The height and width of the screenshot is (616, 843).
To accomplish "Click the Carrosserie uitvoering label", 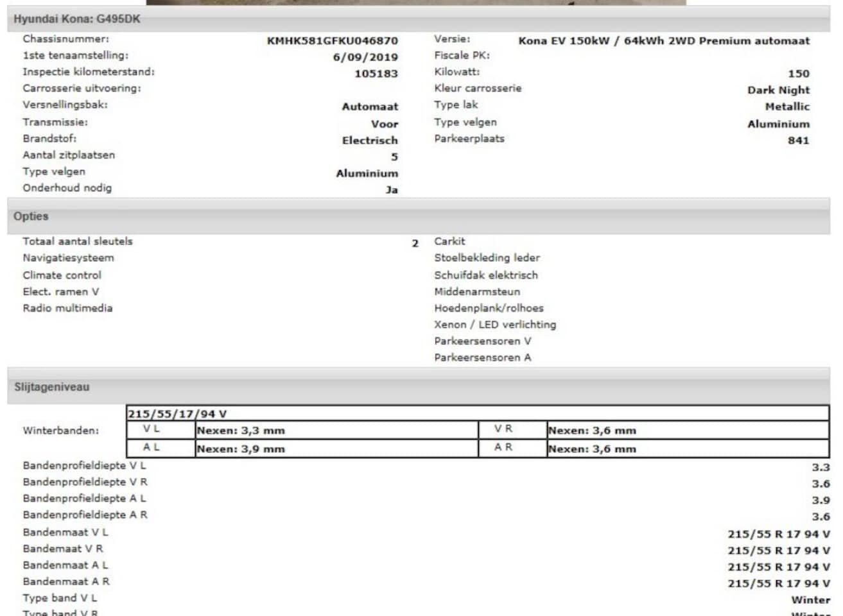I will coord(82,88).
